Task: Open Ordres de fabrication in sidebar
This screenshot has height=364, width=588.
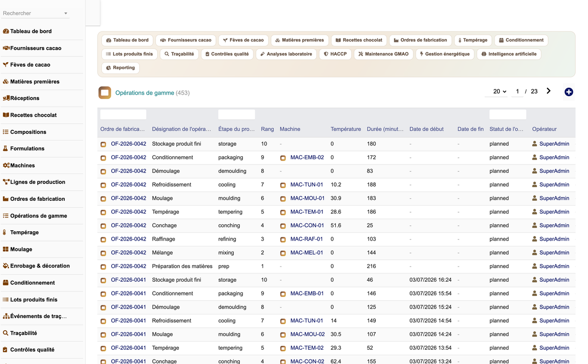Action: point(34,199)
